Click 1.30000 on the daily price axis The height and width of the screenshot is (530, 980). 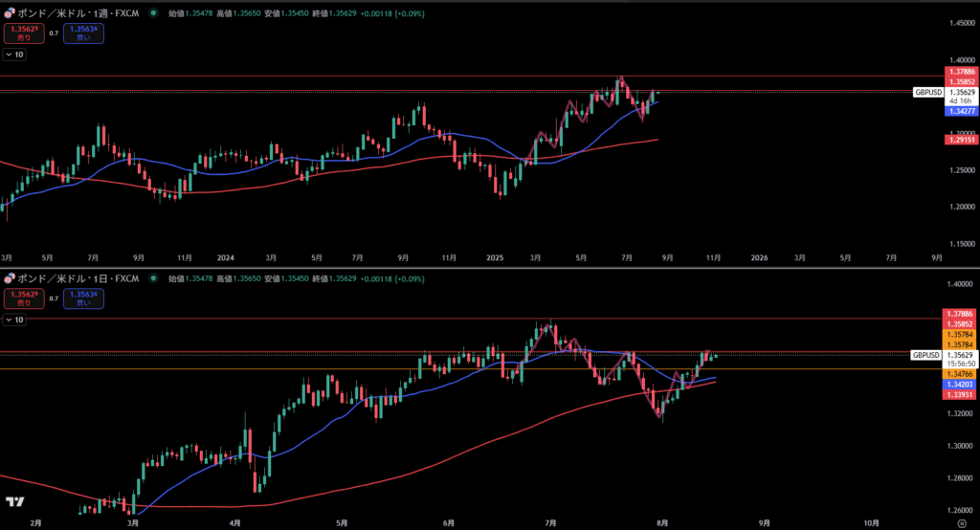[960, 446]
